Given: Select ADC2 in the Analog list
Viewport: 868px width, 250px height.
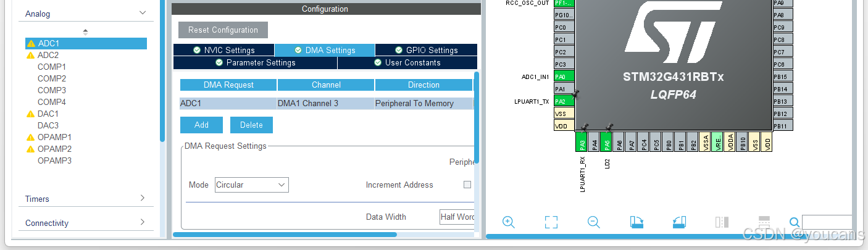Looking at the screenshot, I should pos(48,55).
